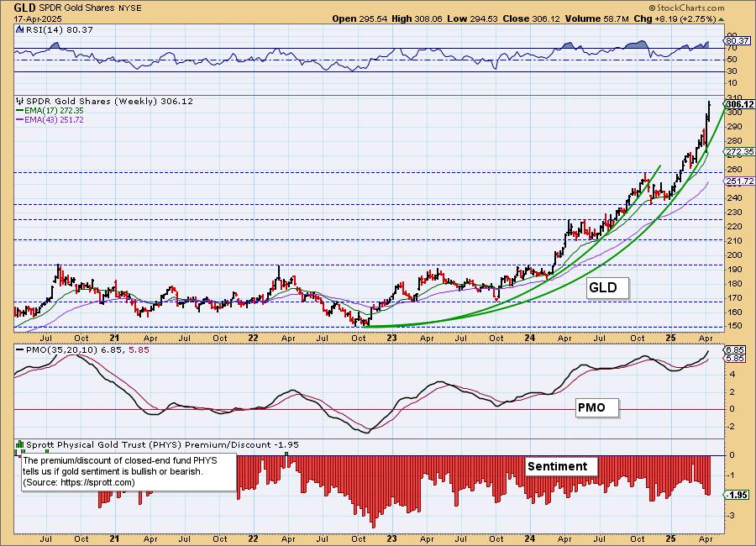Screen dimensions: 756x546
Task: Click the PMO annotation box
Action: point(597,408)
